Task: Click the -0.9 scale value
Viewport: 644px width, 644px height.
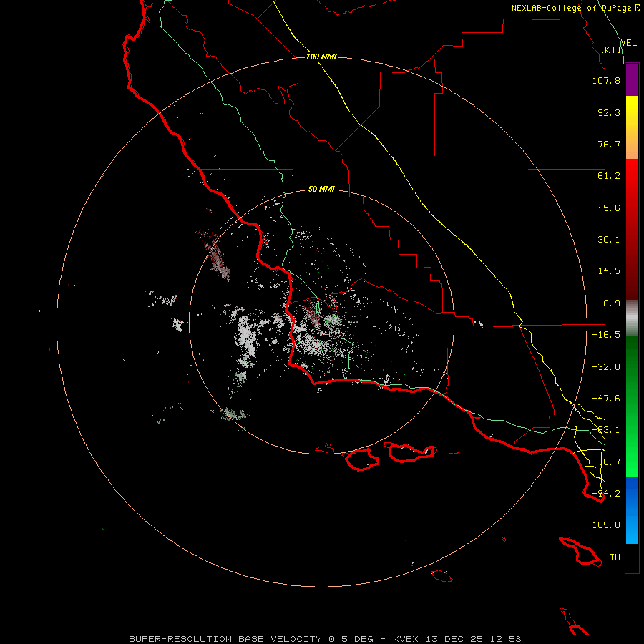Action: [x=609, y=303]
